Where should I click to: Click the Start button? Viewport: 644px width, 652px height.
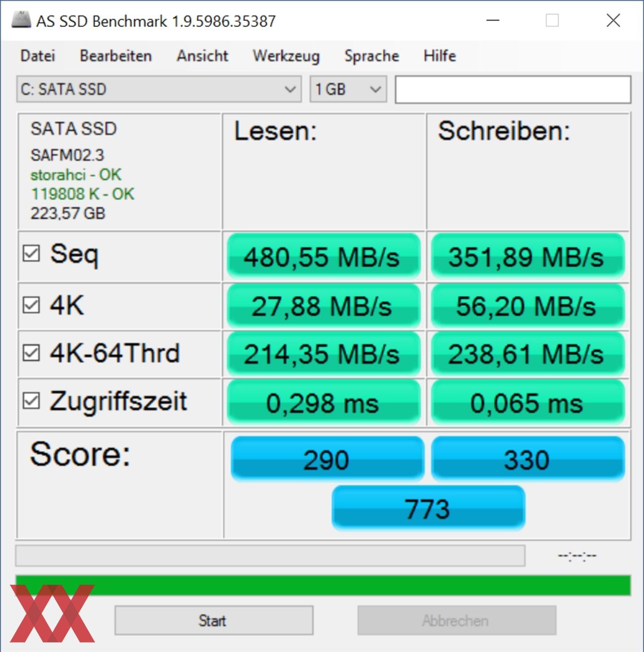point(214,620)
